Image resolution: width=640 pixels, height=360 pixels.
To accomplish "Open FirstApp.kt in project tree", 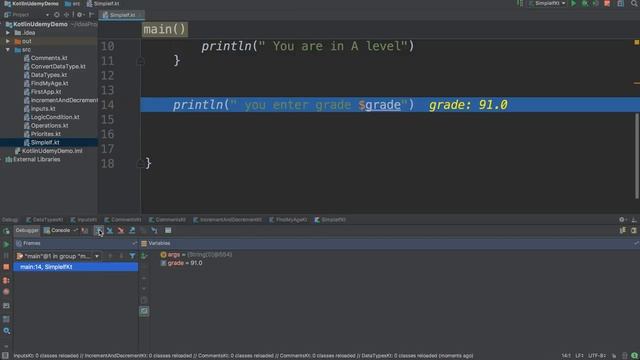I will [x=46, y=92].
